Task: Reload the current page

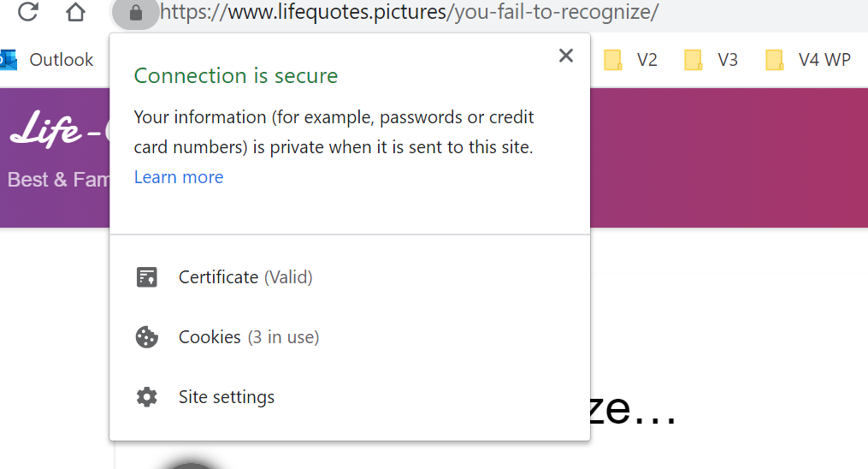Action: 28,12
